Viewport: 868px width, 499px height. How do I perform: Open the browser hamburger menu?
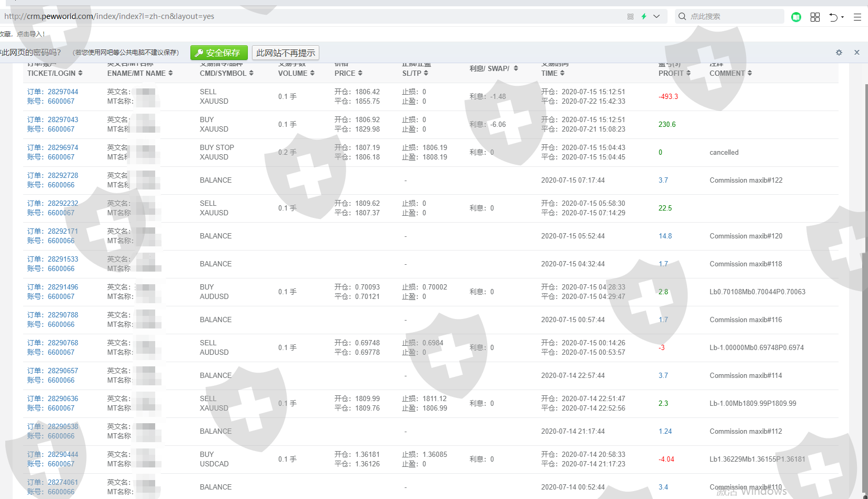[857, 17]
